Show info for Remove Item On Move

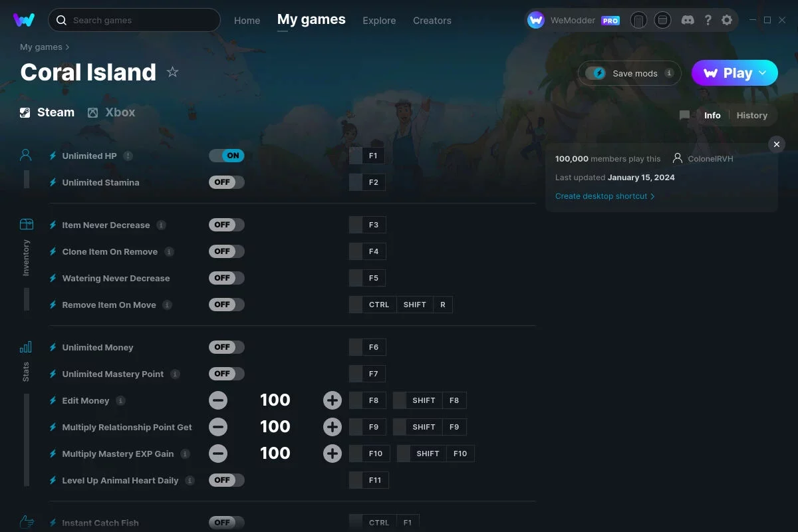pyautogui.click(x=167, y=305)
